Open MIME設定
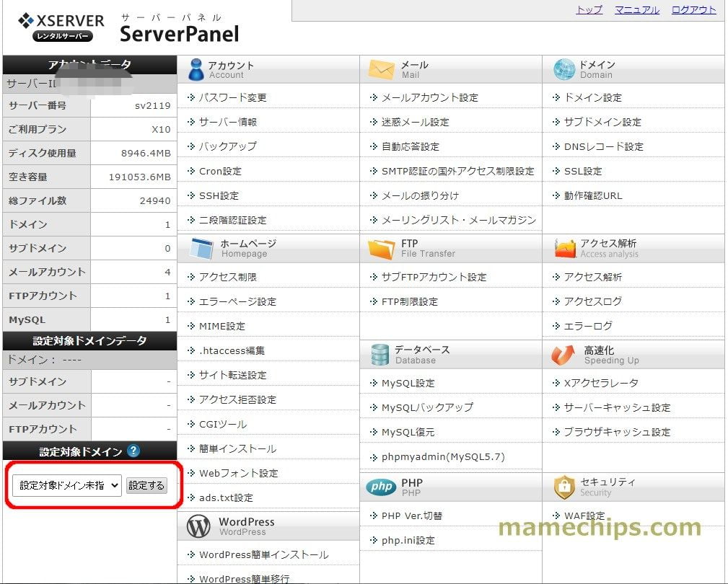The height and width of the screenshot is (584, 728). click(x=222, y=326)
